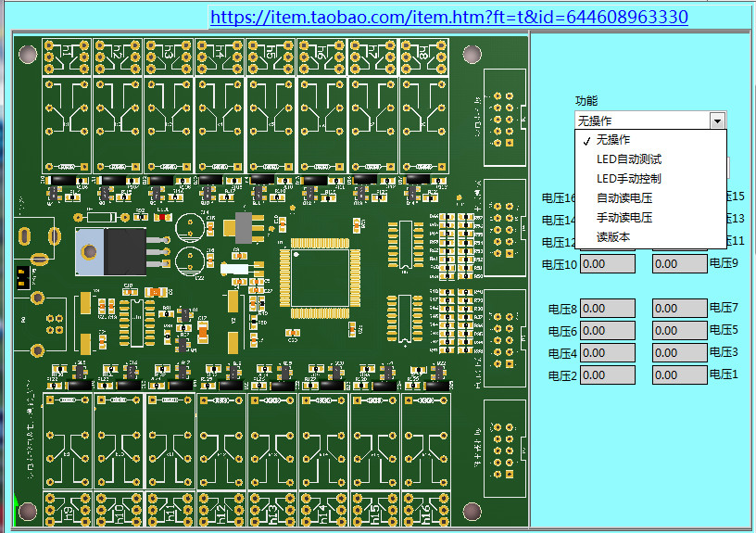
Task: Choose LED自动测试 option
Action: tap(650, 159)
